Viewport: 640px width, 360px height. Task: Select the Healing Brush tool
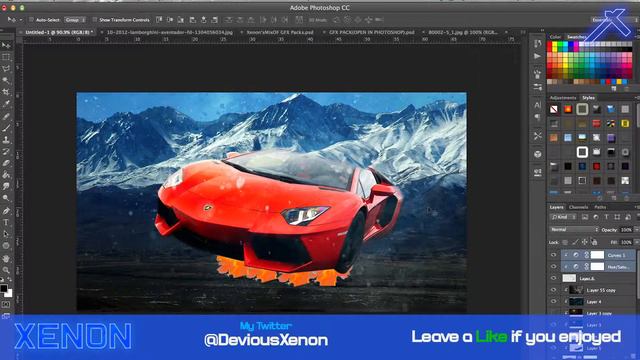pos(6,116)
